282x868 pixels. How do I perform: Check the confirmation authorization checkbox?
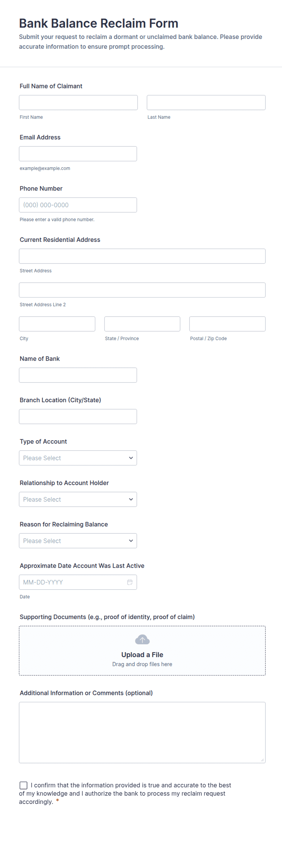[24, 785]
